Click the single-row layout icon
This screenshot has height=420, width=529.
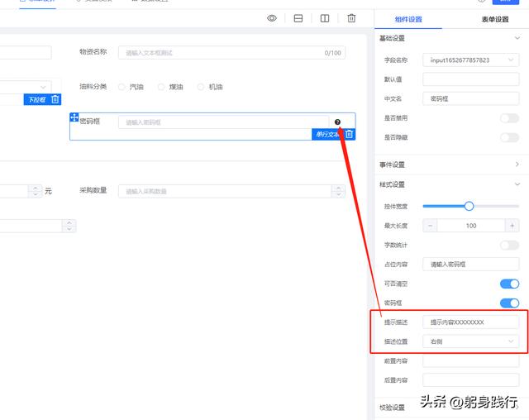[x=298, y=18]
